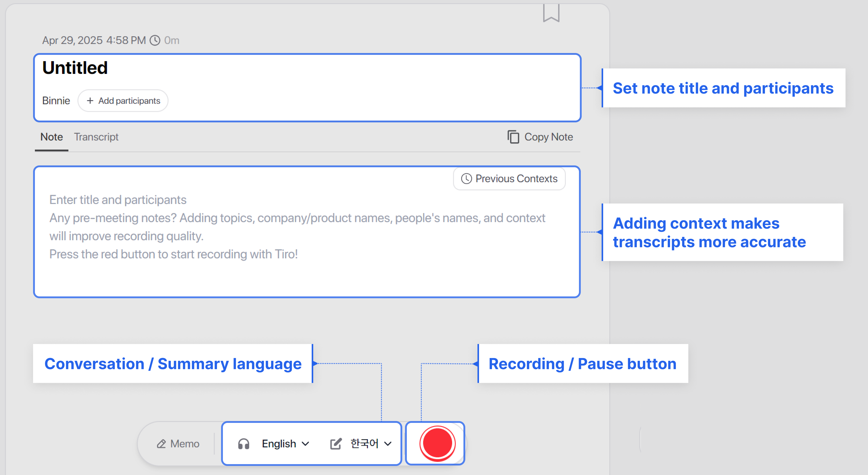The image size is (868, 475).
Task: Click the Copy Note icon
Action: pyautogui.click(x=513, y=137)
